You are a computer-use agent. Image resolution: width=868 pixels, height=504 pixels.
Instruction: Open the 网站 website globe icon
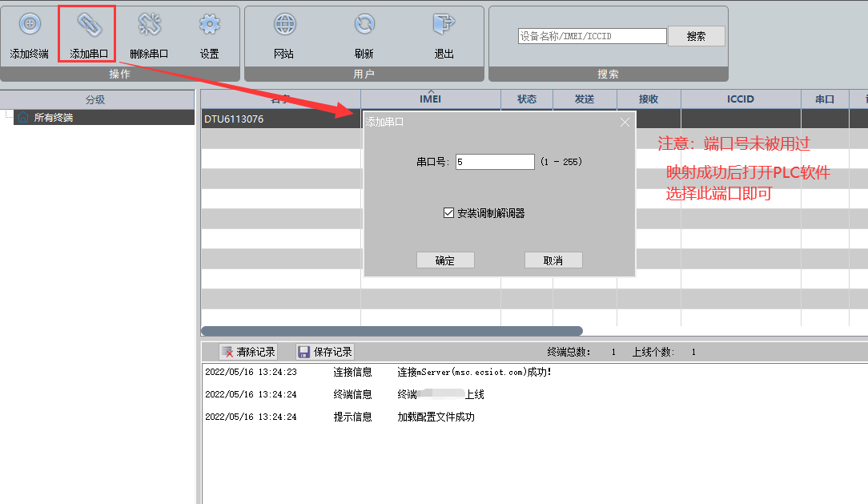pos(284,24)
